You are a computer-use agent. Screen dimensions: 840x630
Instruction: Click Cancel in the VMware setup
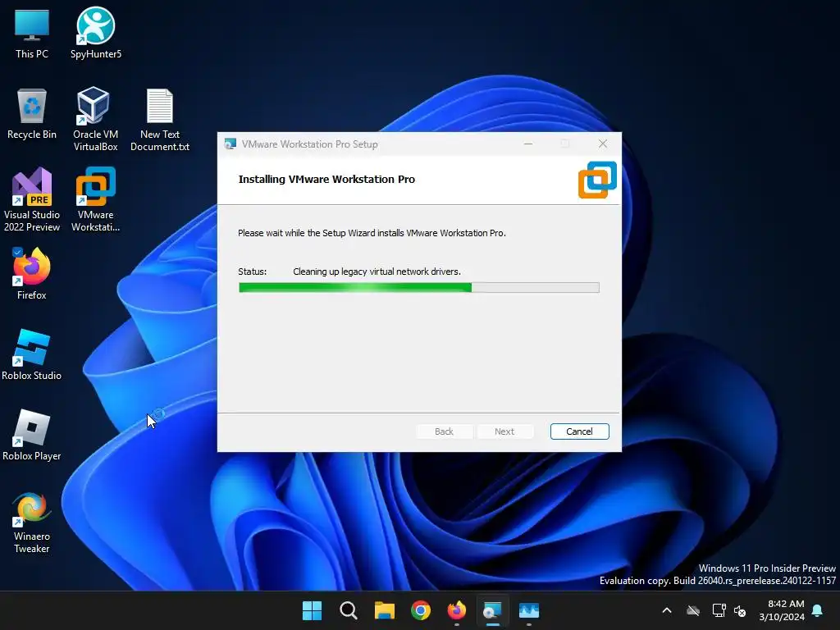[x=580, y=431]
